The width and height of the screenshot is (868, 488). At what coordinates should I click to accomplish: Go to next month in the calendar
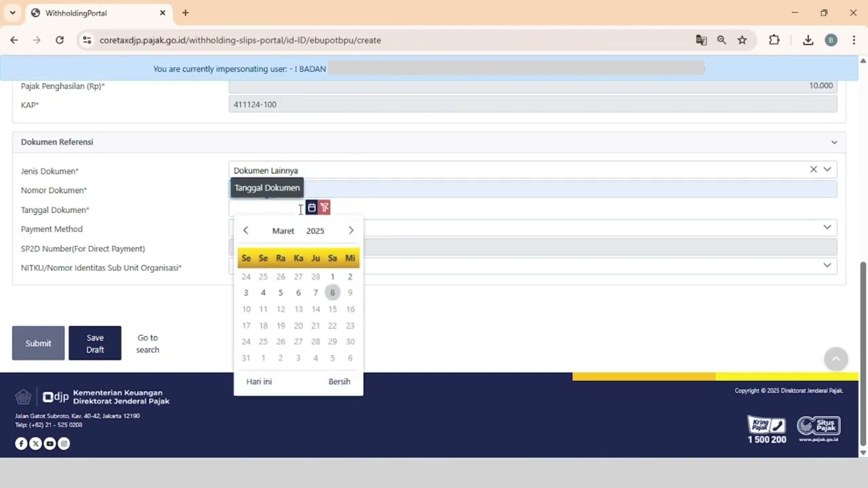tap(351, 230)
